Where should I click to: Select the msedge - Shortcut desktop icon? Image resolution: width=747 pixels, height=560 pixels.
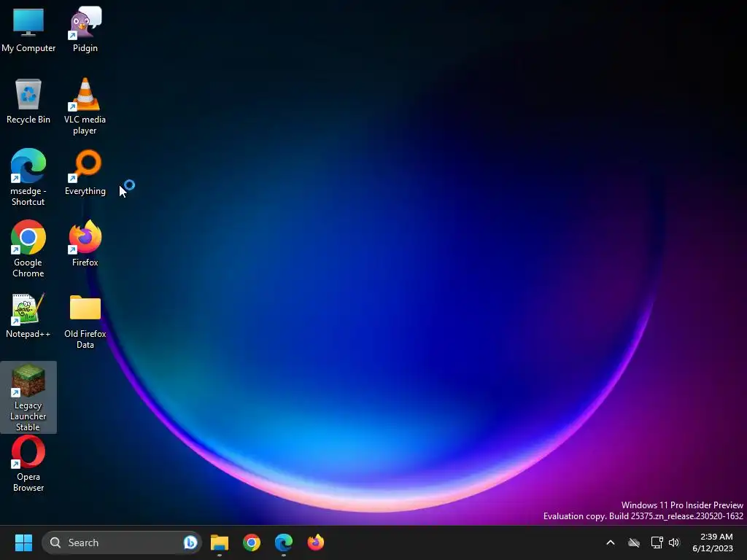tap(28, 178)
